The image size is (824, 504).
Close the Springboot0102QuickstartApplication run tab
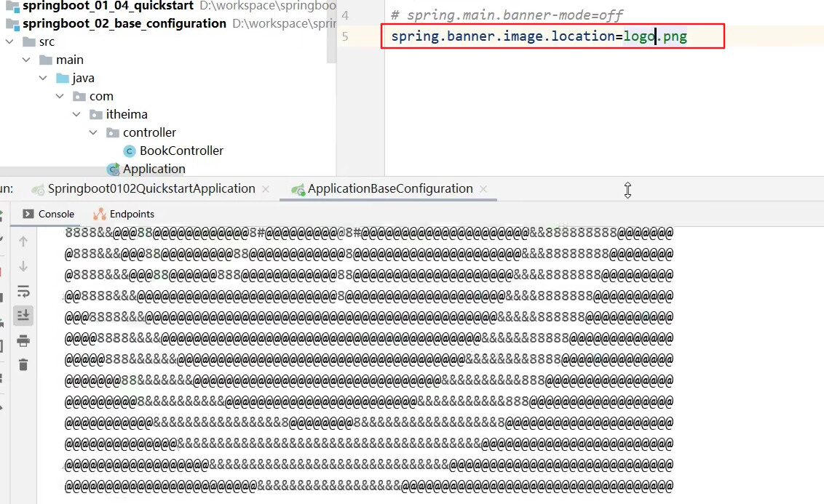266,189
